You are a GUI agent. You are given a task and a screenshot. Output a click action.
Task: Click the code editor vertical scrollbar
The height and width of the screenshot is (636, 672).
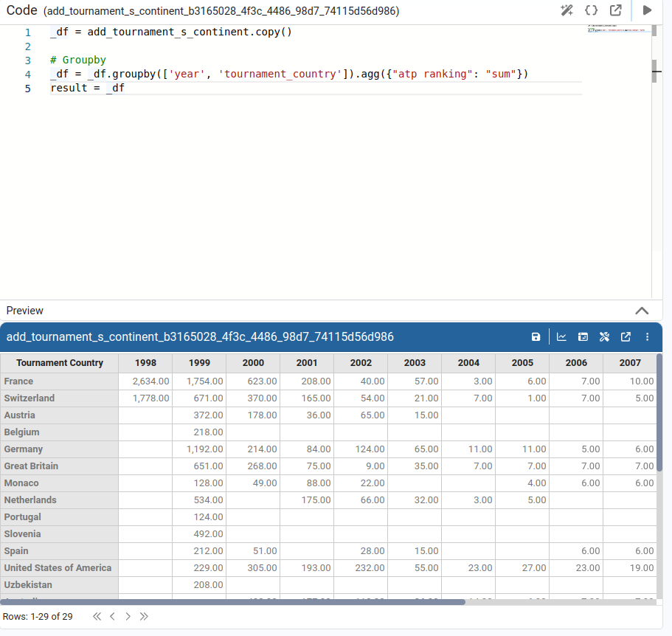point(654,71)
